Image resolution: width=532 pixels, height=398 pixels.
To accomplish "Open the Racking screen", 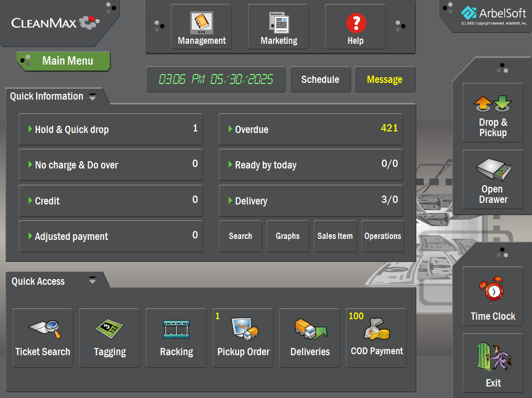I will point(176,337).
